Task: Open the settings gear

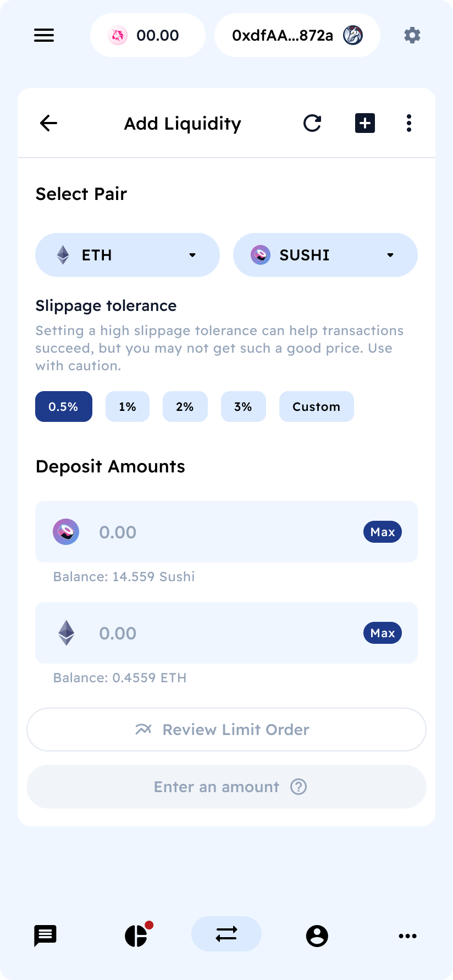Action: click(x=412, y=35)
